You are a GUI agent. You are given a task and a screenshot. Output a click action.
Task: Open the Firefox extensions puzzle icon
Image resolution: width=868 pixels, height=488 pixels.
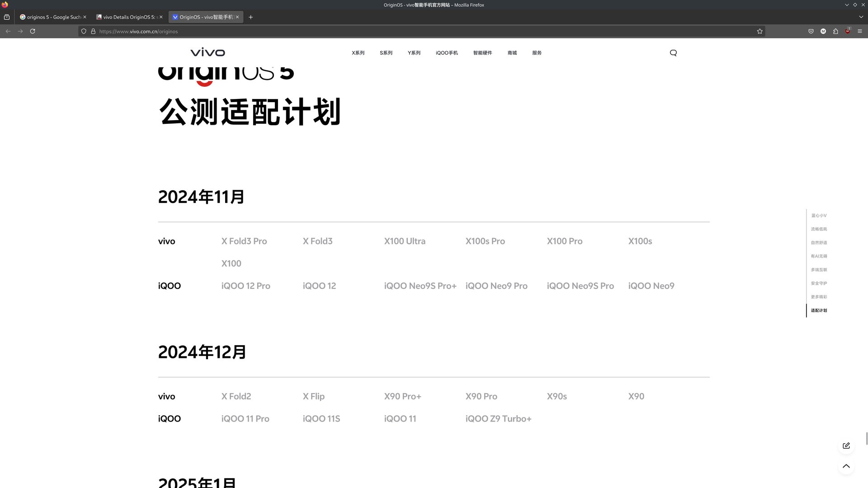(x=835, y=31)
